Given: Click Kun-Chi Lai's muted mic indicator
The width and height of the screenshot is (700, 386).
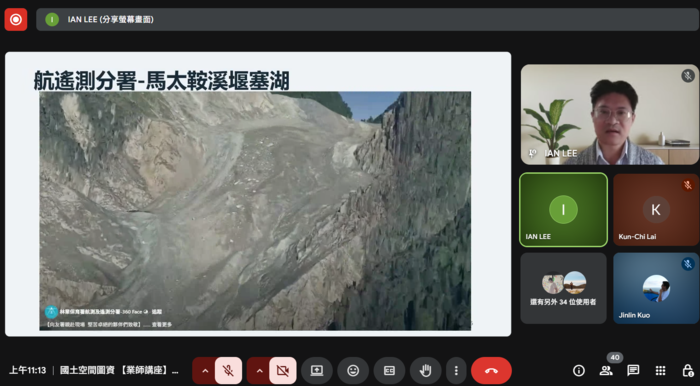Looking at the screenshot, I should point(688,185).
